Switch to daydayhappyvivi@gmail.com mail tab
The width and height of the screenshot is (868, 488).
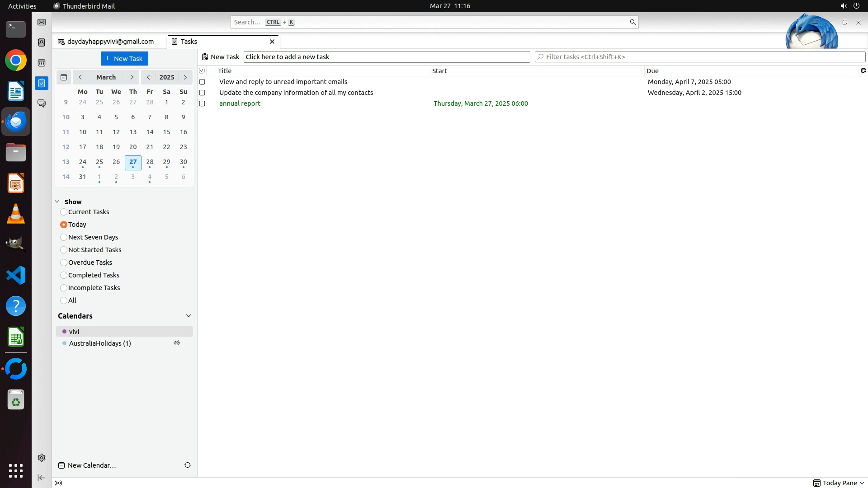[110, 42]
